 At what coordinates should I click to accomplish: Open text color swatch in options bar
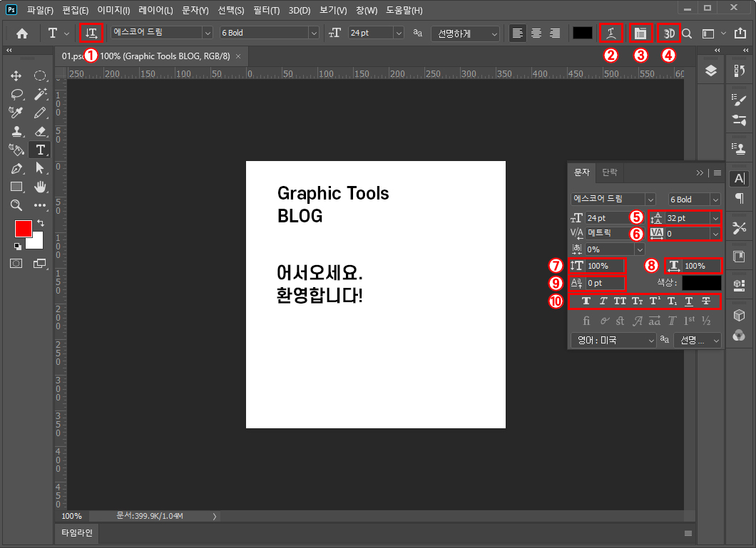click(582, 33)
